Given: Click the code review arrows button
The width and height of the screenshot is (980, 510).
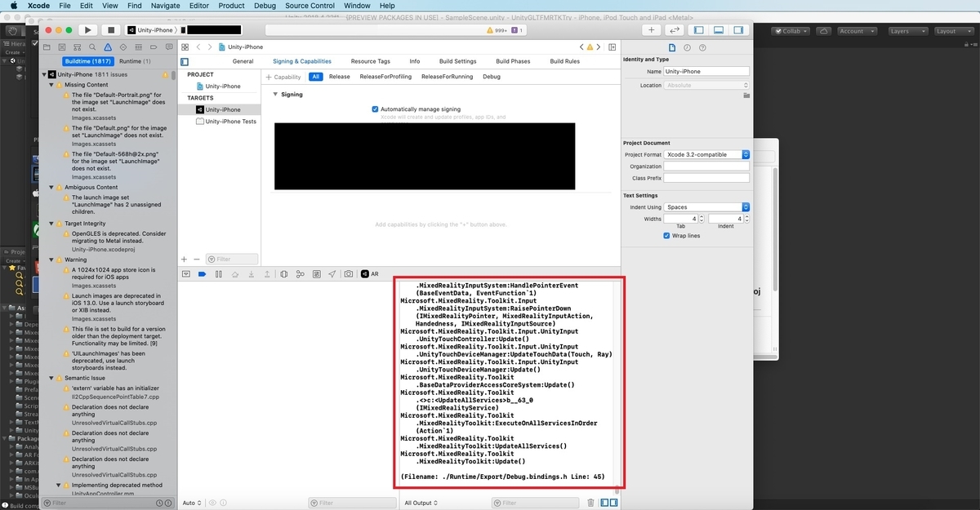Looking at the screenshot, I should pyautogui.click(x=676, y=30).
